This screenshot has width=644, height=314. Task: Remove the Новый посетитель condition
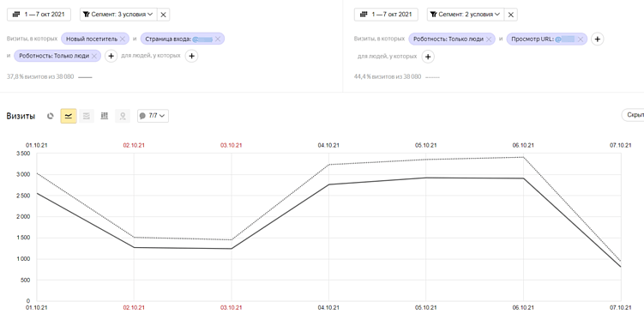(122, 39)
